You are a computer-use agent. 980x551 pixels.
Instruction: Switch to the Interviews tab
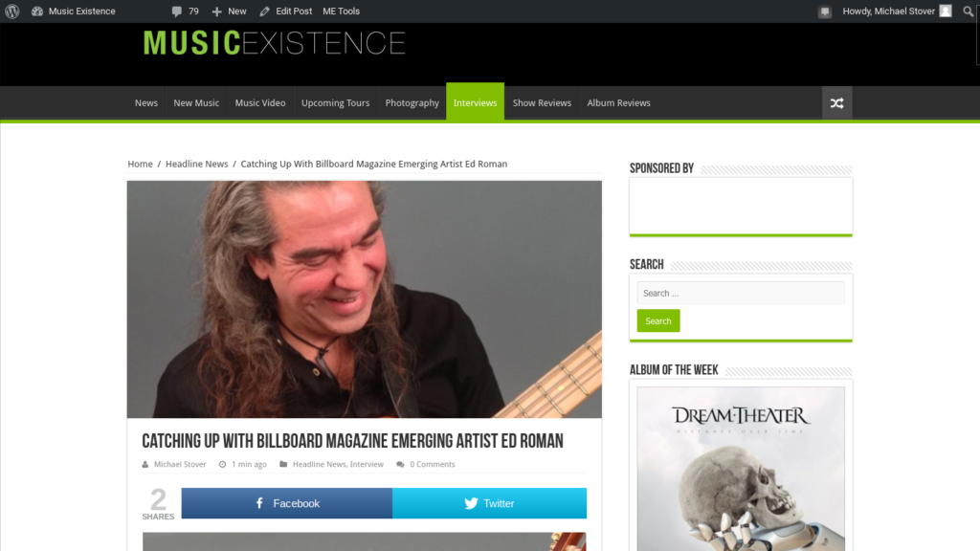click(475, 102)
